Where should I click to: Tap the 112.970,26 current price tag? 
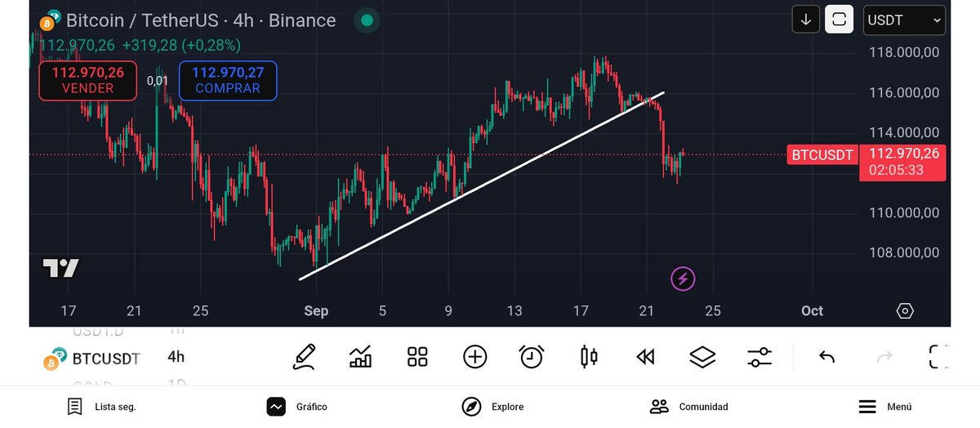[x=902, y=162]
